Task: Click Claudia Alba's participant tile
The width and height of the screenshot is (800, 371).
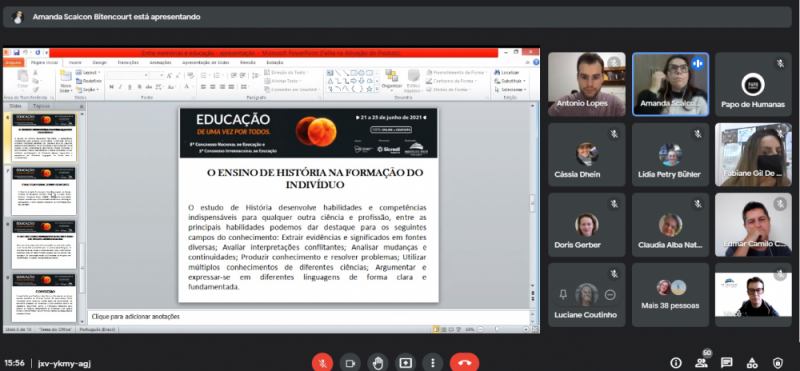Action: click(x=670, y=225)
